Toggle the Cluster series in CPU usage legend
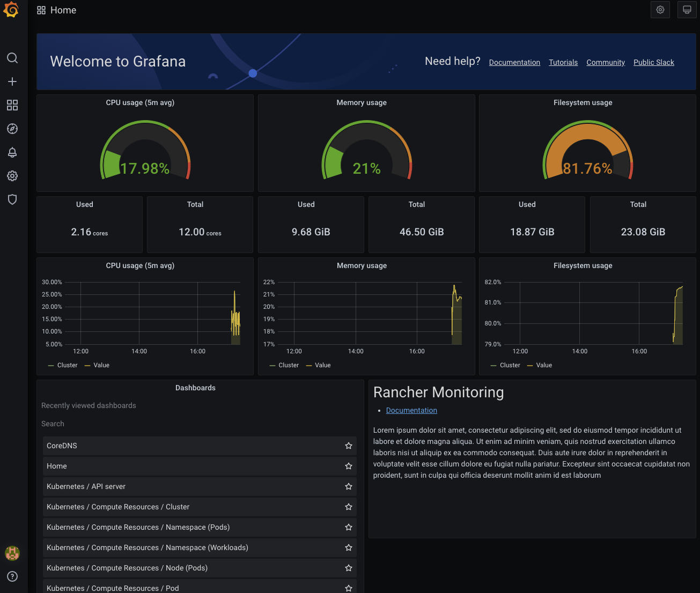Image resolution: width=700 pixels, height=593 pixels. 67,365
